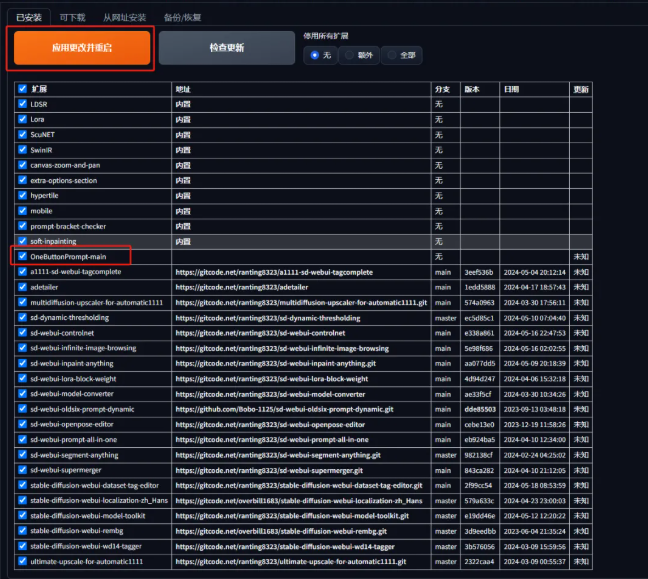Toggle the sd-webui-infinite-image-browsing checkbox
The height and width of the screenshot is (579, 648).
pyautogui.click(x=22, y=348)
